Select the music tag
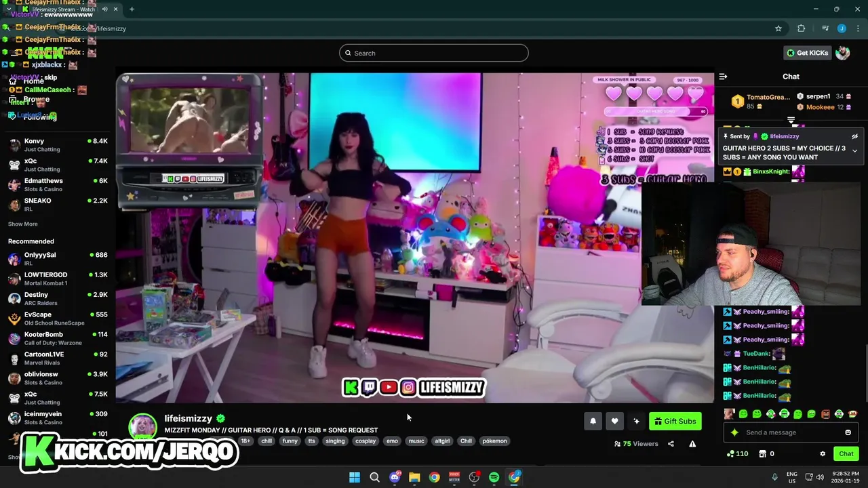The width and height of the screenshot is (868, 488). 416,441
